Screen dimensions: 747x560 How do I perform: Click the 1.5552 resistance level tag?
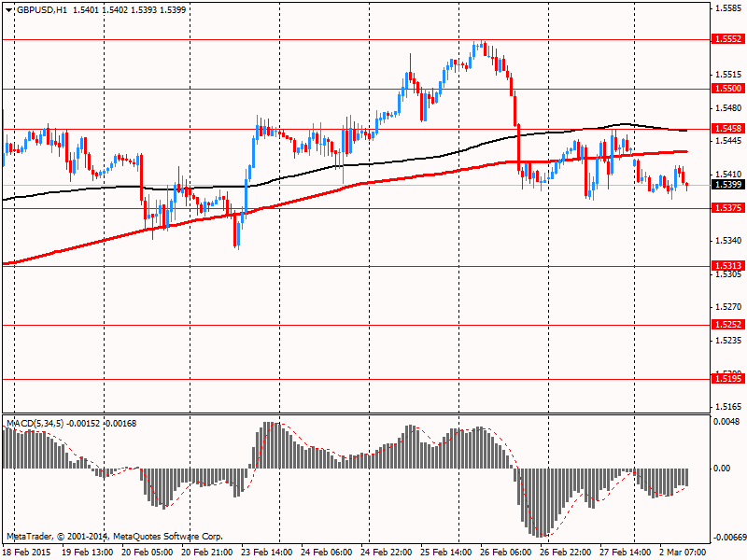pos(727,39)
